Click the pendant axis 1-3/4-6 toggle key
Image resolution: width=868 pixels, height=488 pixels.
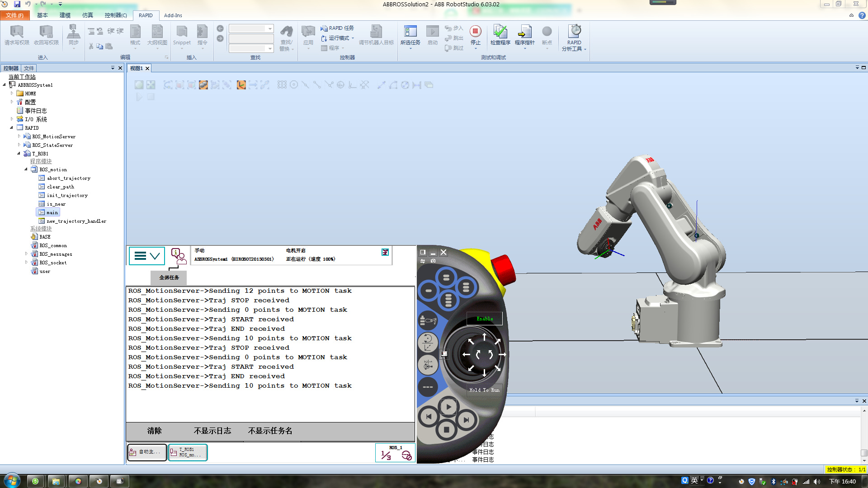[428, 365]
